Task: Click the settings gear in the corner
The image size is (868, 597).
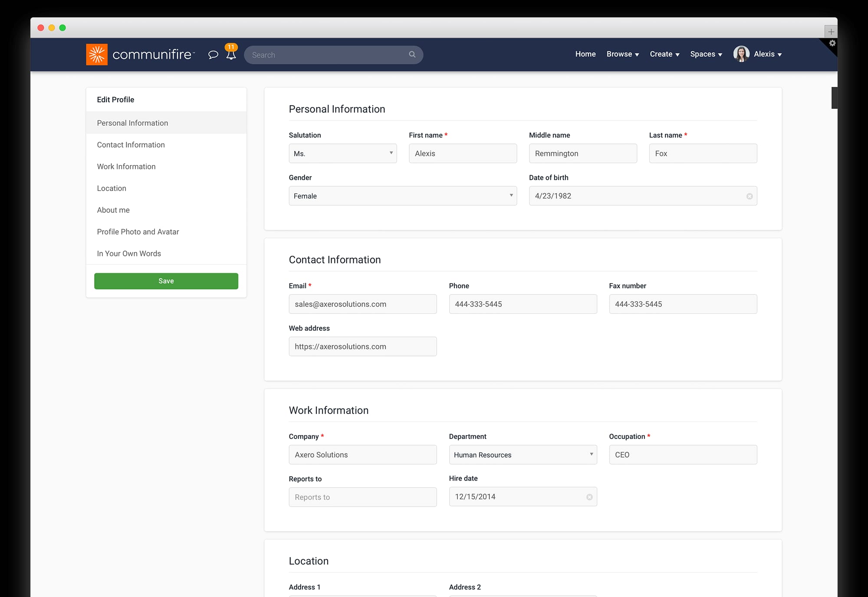Action: tap(832, 43)
